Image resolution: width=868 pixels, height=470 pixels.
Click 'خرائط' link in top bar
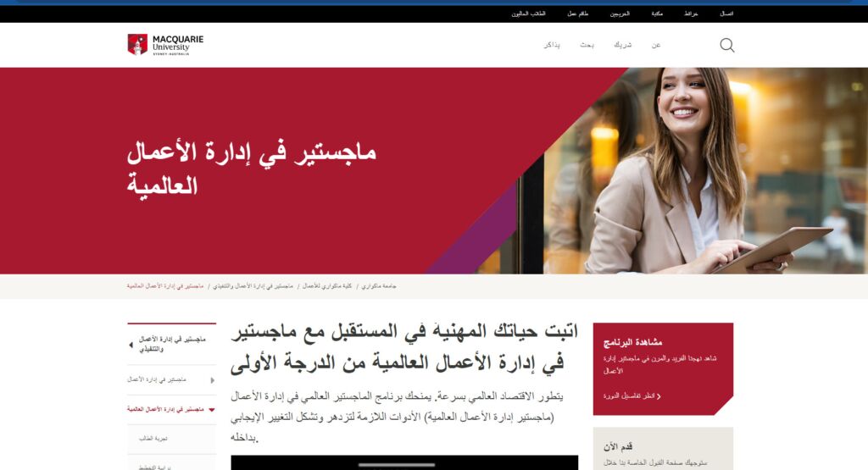(690, 14)
